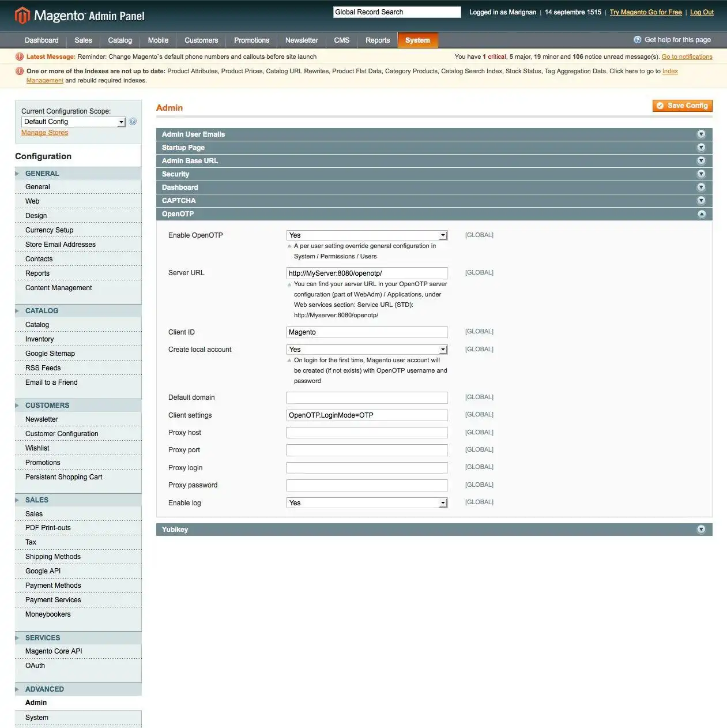Click the Log Out link

coord(702,12)
